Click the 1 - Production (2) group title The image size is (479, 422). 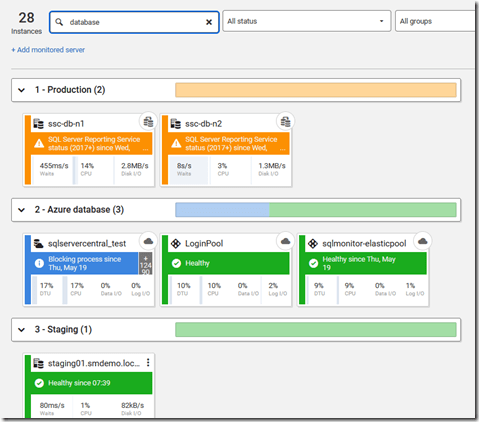point(70,90)
